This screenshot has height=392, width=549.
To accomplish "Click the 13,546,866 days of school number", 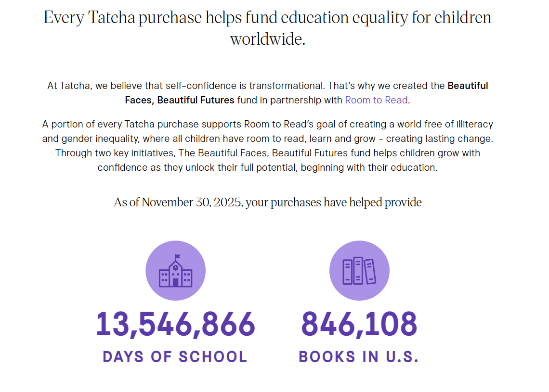I will click(175, 324).
